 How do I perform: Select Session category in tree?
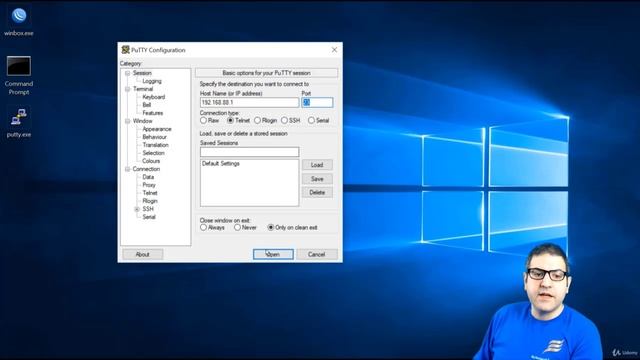(x=142, y=73)
